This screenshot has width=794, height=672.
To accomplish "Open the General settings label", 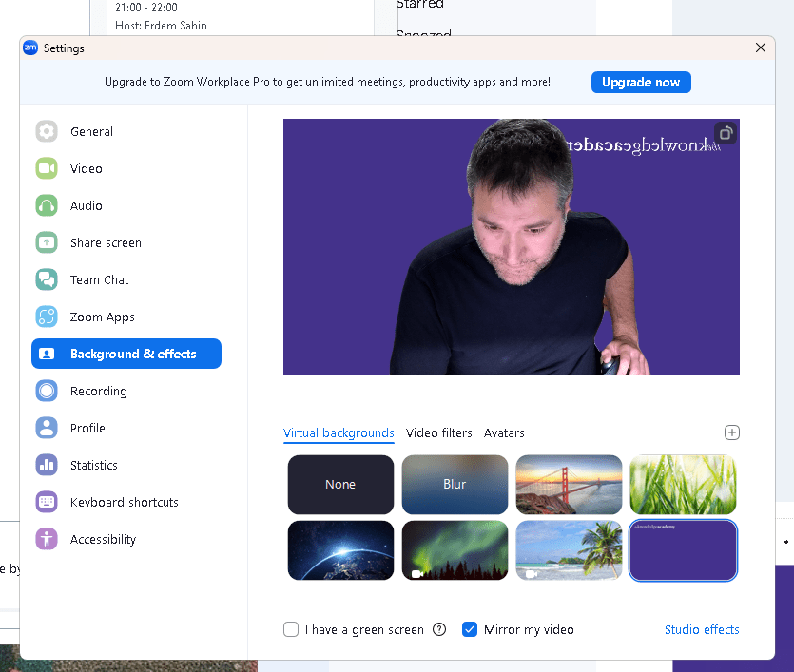I will [91, 131].
